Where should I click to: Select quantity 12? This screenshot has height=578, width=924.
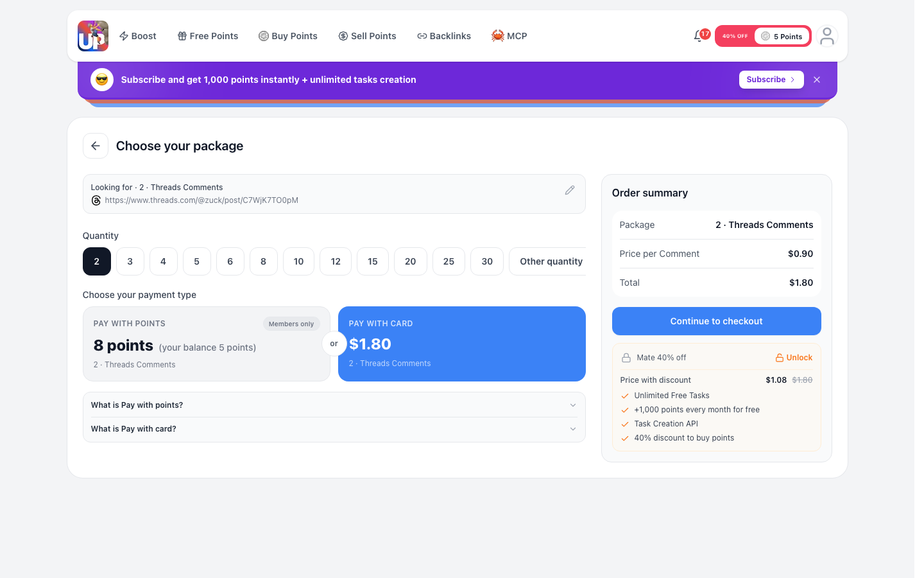(x=336, y=261)
